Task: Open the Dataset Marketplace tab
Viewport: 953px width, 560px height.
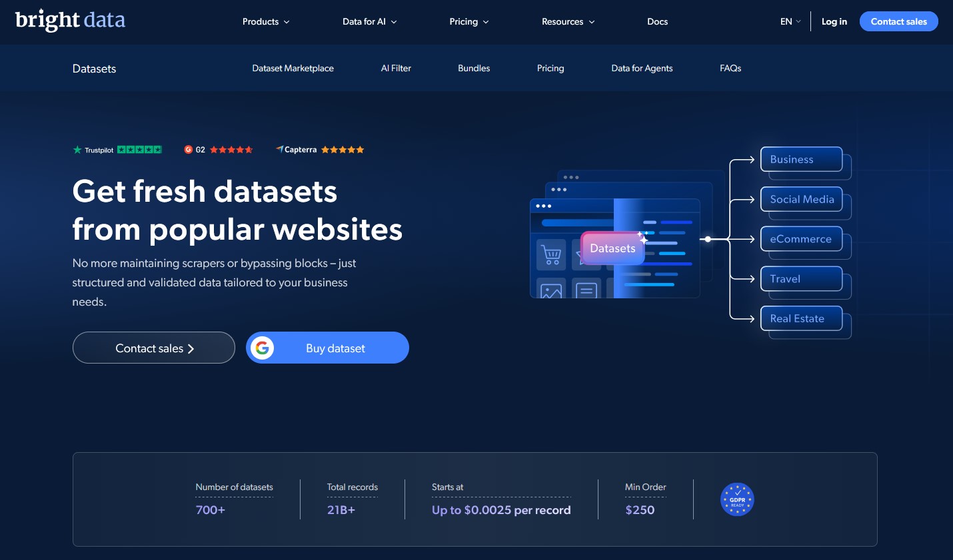Action: click(x=293, y=68)
